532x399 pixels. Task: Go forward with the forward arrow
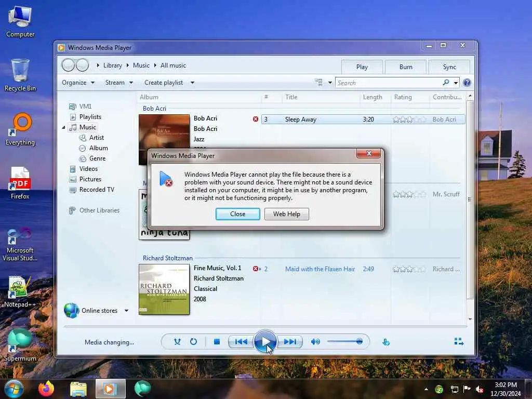[82, 65]
